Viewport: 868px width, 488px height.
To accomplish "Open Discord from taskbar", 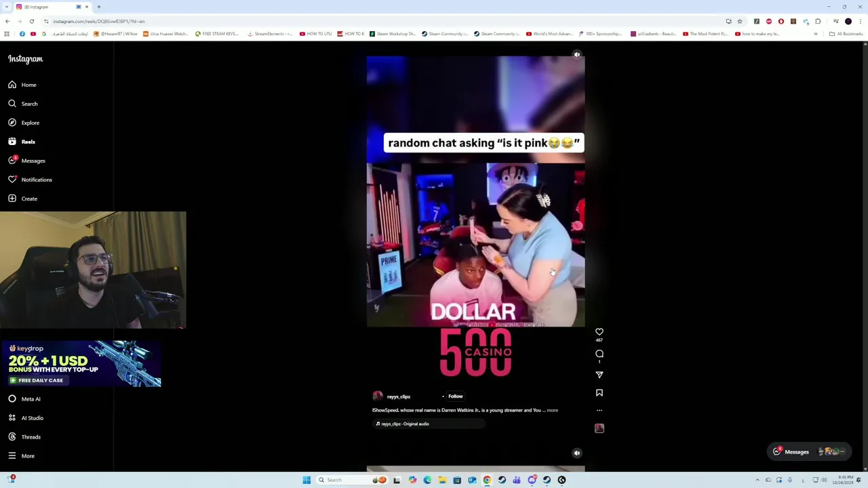I will (x=532, y=480).
